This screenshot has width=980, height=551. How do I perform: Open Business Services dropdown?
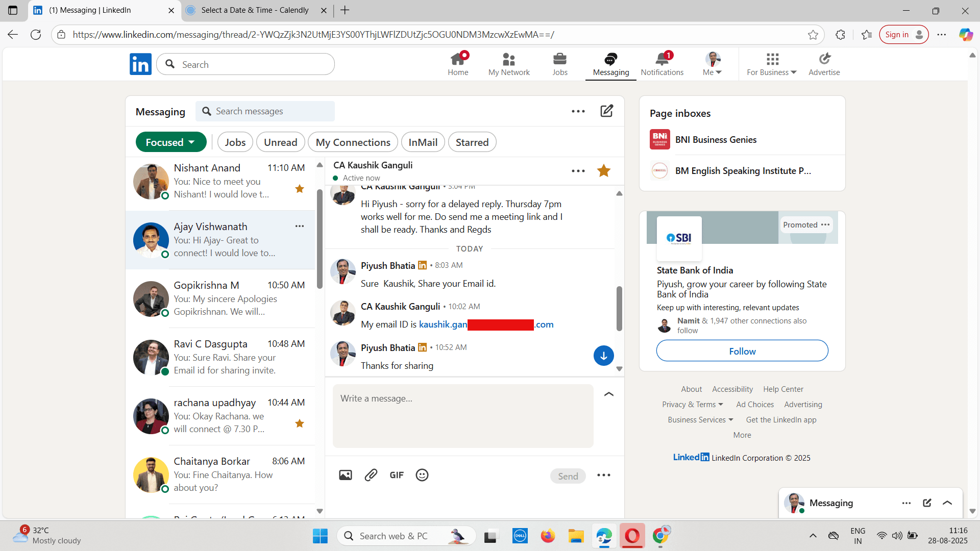click(x=700, y=419)
